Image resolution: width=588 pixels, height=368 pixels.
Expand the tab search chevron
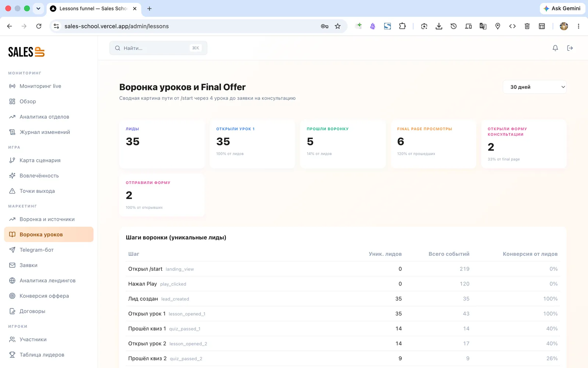click(38, 8)
